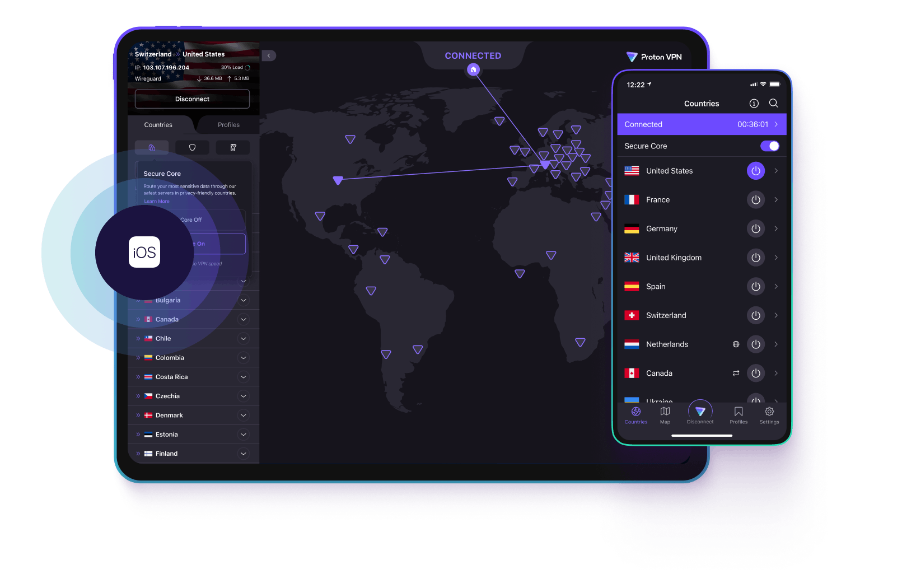Click the Disconnect button on tablet

(192, 99)
